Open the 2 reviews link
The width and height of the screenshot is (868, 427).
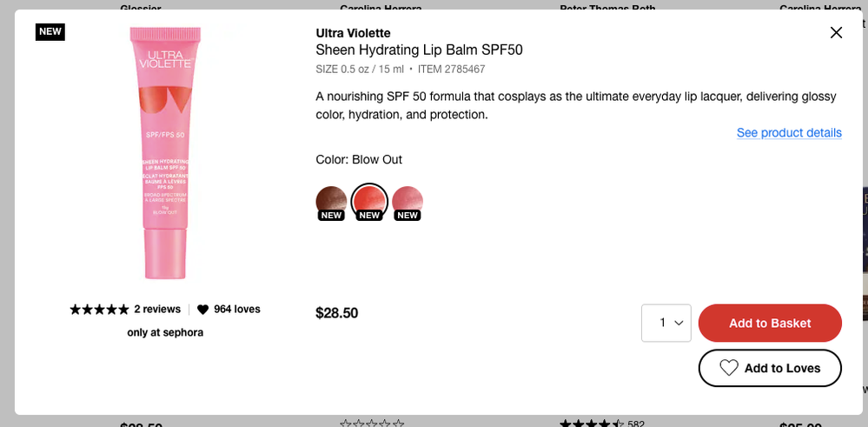[x=157, y=309]
